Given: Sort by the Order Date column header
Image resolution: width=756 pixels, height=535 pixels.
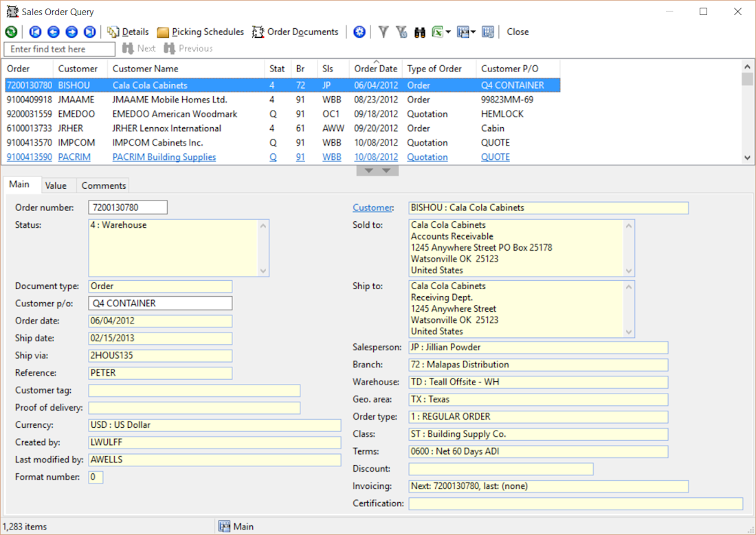Looking at the screenshot, I should pos(376,69).
